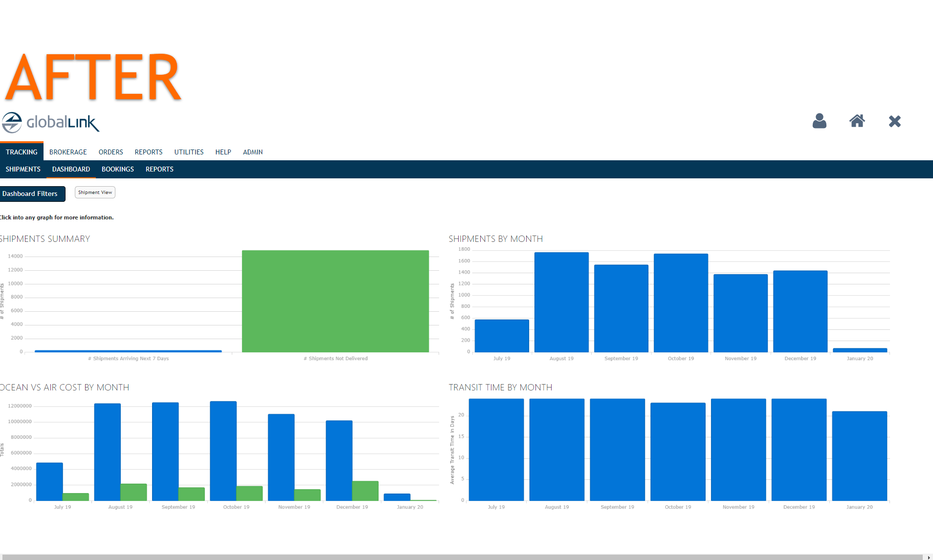This screenshot has height=560, width=933.
Task: Click the X close icon in header
Action: 894,121
